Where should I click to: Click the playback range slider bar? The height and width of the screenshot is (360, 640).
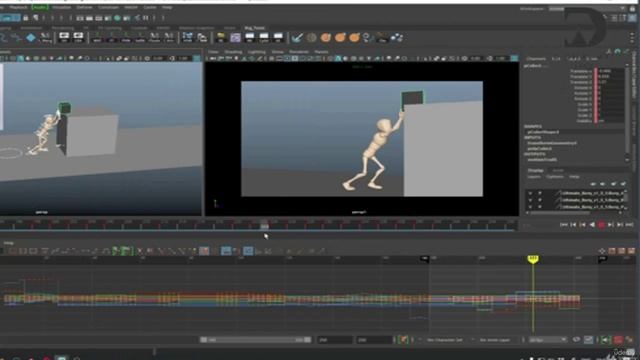(256, 340)
